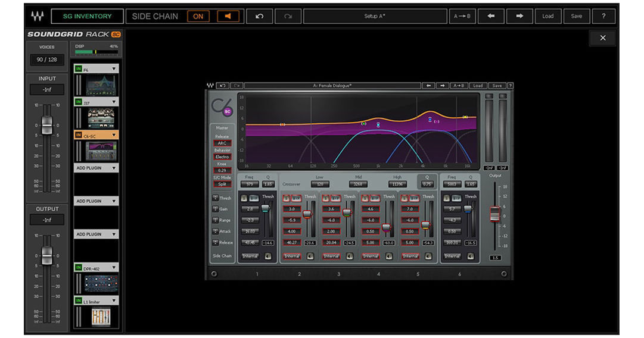Screen dimensions: 644x338
Task: Click the rack INPUT fader handle
Action: (x=47, y=125)
